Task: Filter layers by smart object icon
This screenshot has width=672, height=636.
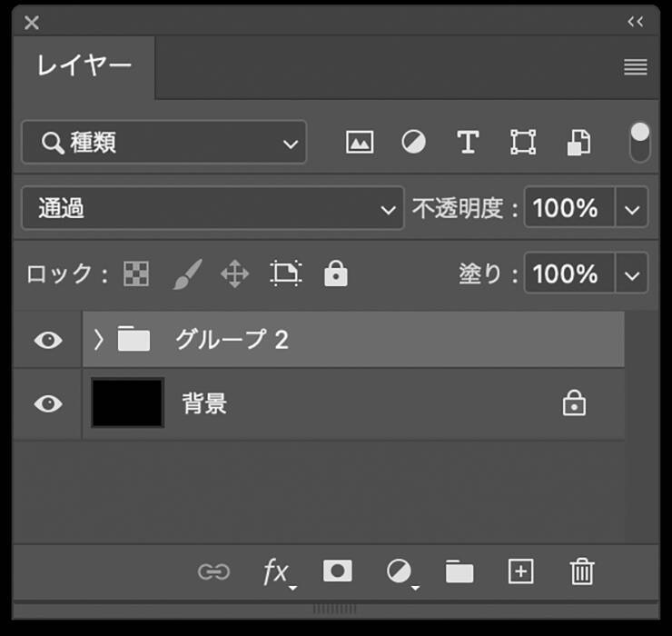Action: coord(578,143)
